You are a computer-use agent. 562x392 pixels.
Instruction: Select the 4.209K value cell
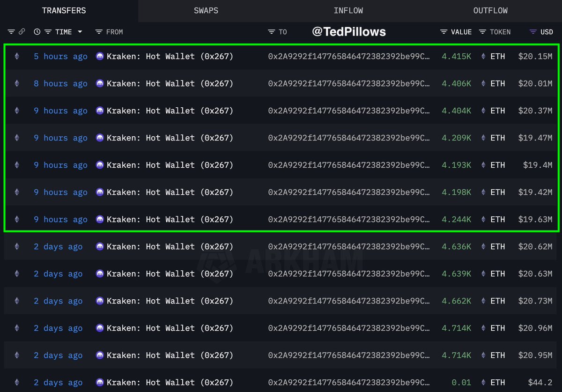point(457,138)
